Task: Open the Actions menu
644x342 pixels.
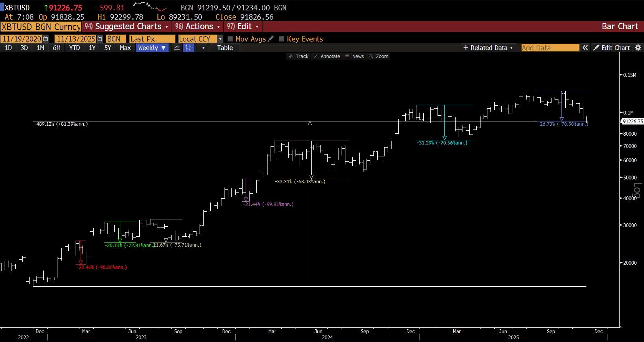Action: pos(197,27)
